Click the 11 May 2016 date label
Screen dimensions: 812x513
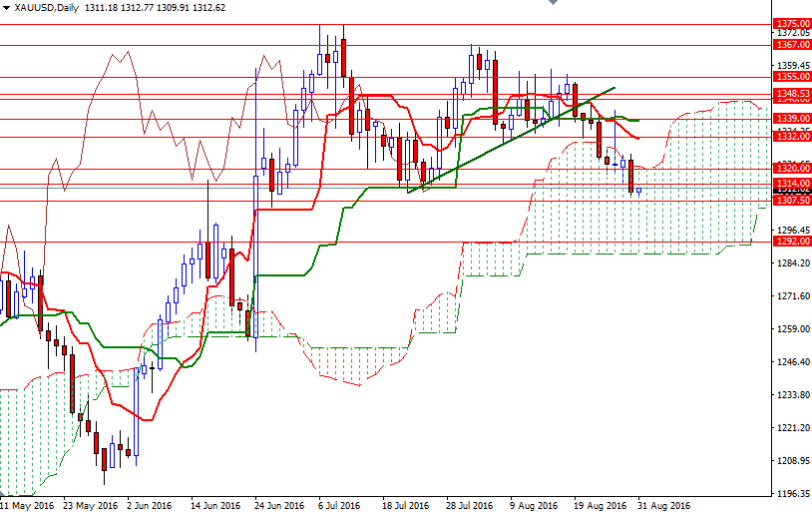coord(27,506)
